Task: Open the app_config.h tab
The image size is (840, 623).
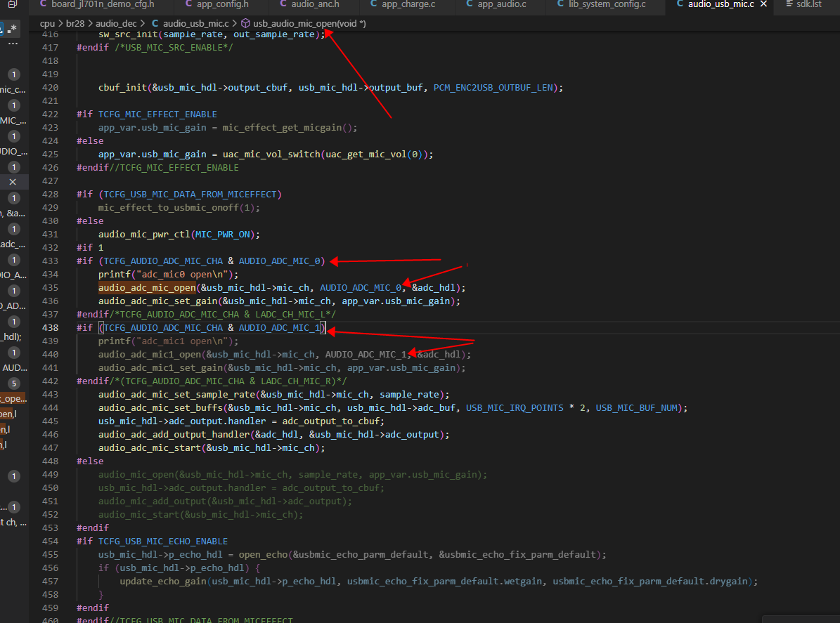Action: pyautogui.click(x=217, y=4)
